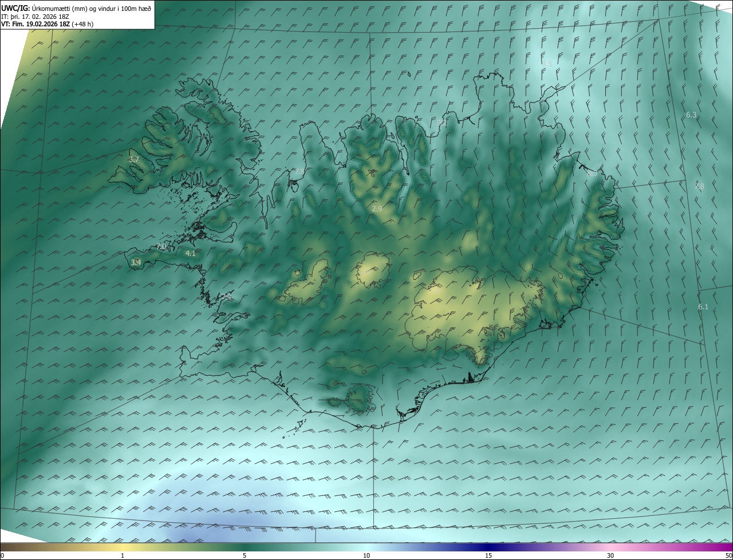
Task: Click the colorbar tick label 30
Action: pos(610,555)
